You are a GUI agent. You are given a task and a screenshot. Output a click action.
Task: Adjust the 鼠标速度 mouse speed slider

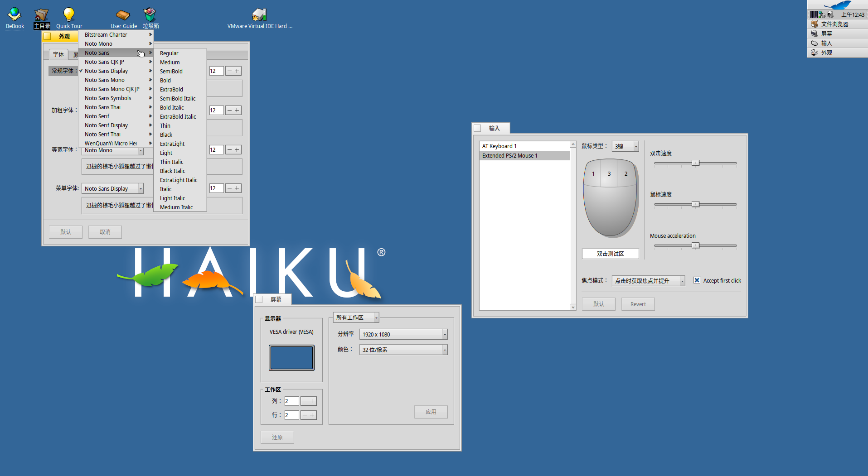coord(696,204)
